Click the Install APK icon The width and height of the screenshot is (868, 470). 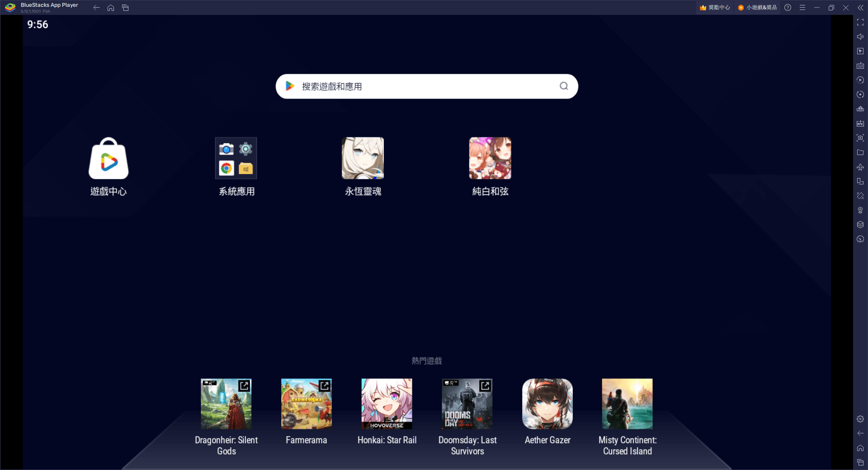pyautogui.click(x=860, y=123)
